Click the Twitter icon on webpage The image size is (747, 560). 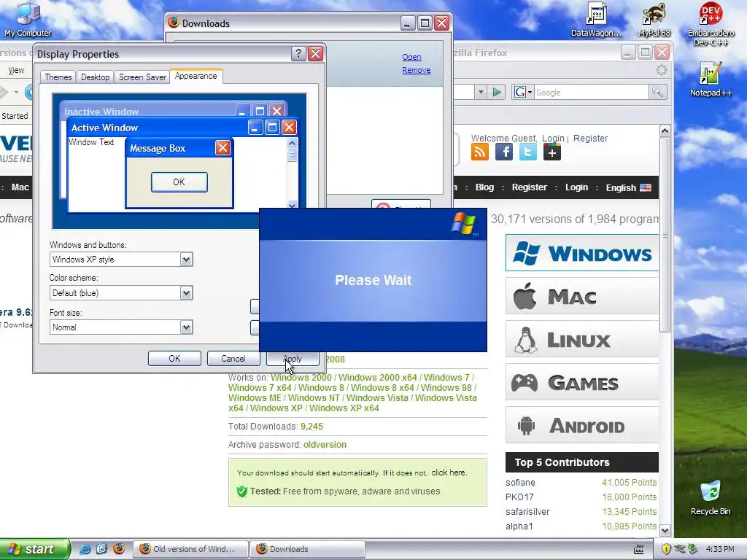pyautogui.click(x=528, y=152)
